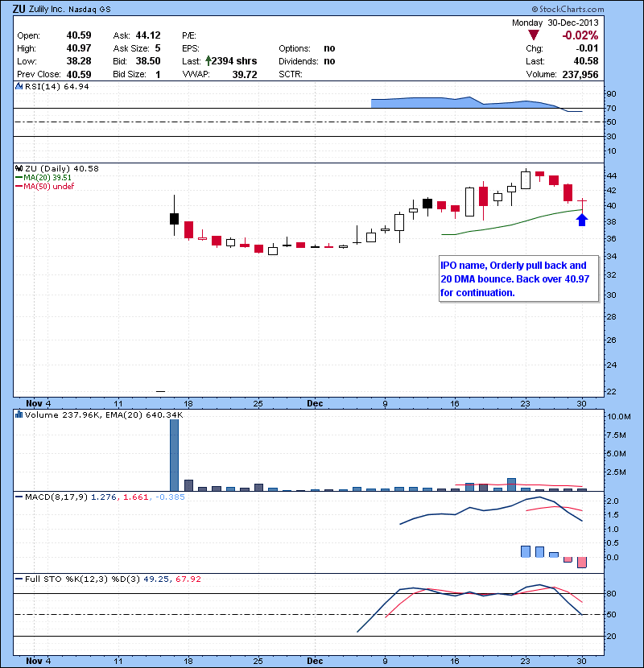Click the stochastic %D value 67.92
This screenshot has width=644, height=668.
point(188,579)
